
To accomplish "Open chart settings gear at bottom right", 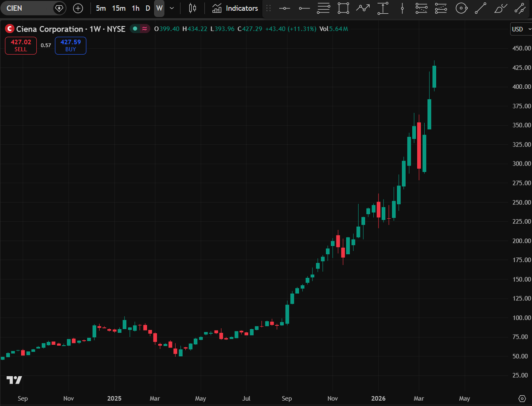I will tap(521, 398).
